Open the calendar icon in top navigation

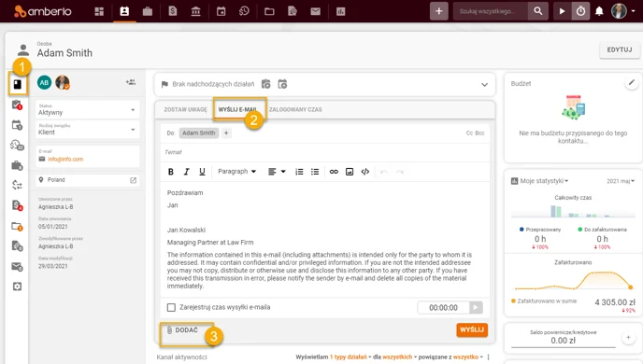point(221,11)
